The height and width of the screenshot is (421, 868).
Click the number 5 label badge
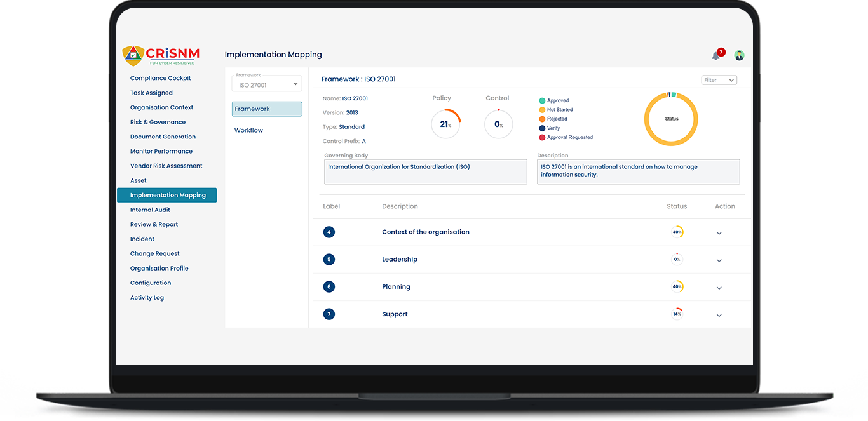329,260
